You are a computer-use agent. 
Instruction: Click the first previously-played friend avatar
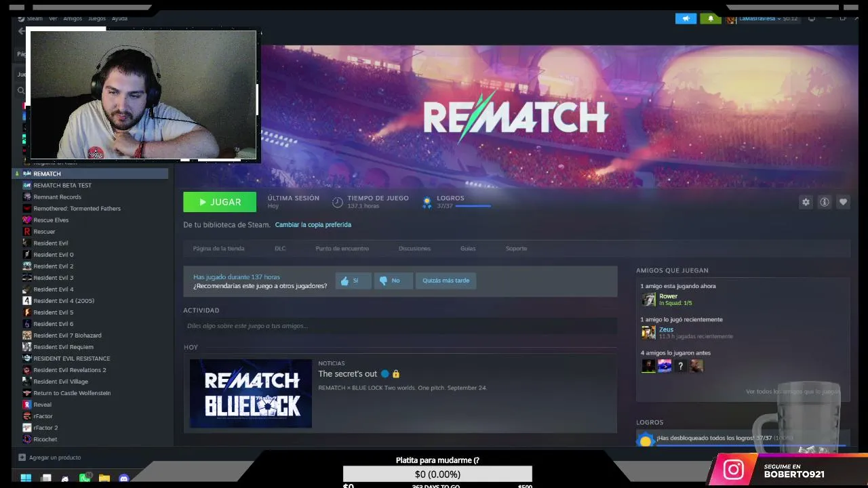pyautogui.click(x=649, y=366)
